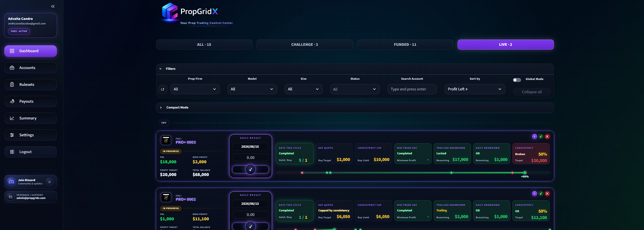644x230 pixels.
Task: Click the Rulesets clipboard icon
Action: pyautogui.click(x=12, y=85)
